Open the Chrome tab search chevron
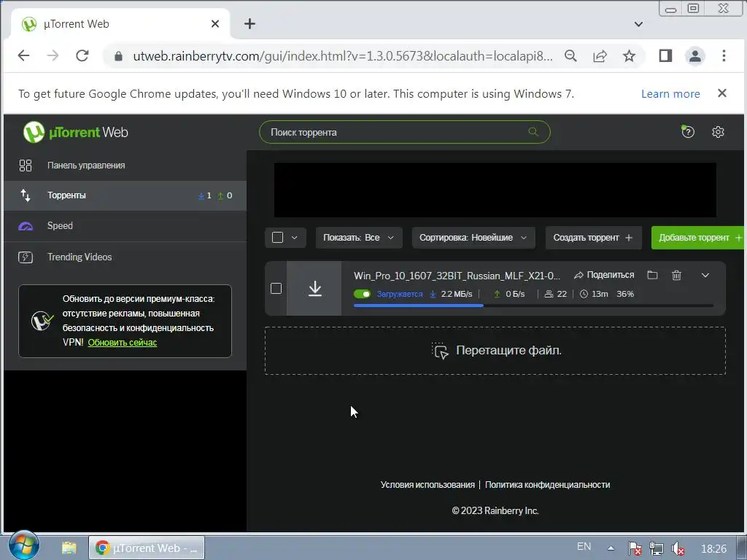 638,24
